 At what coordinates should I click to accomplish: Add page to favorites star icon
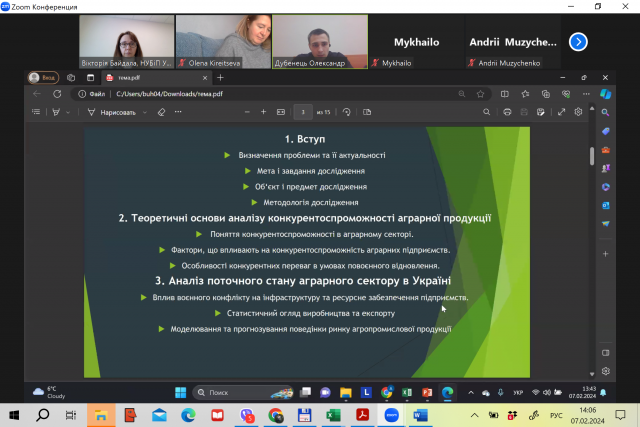480,94
